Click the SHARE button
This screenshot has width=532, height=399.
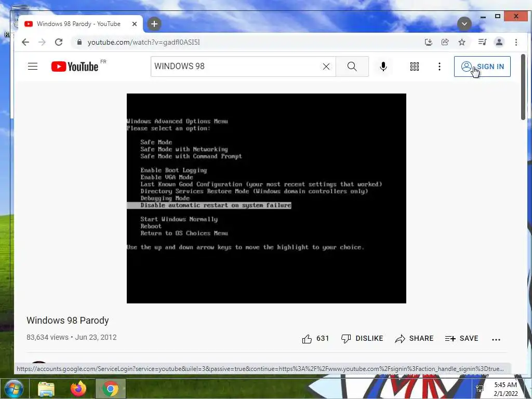point(414,339)
